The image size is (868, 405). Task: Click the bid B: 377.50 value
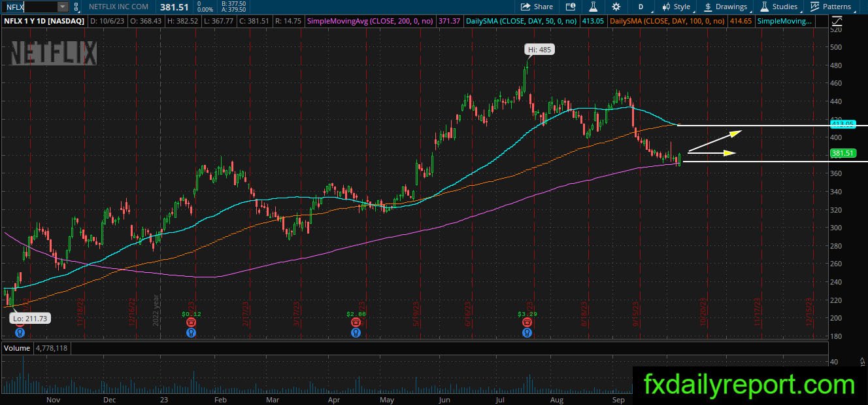234,3
